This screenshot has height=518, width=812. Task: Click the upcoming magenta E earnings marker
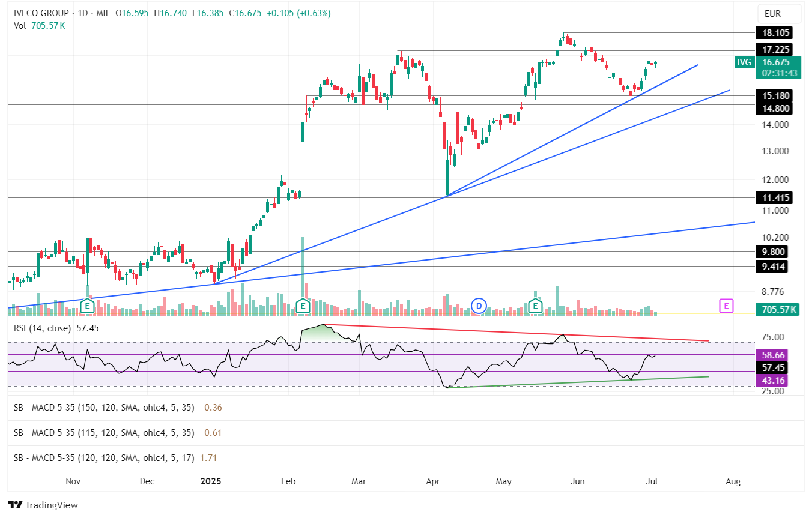coord(726,306)
